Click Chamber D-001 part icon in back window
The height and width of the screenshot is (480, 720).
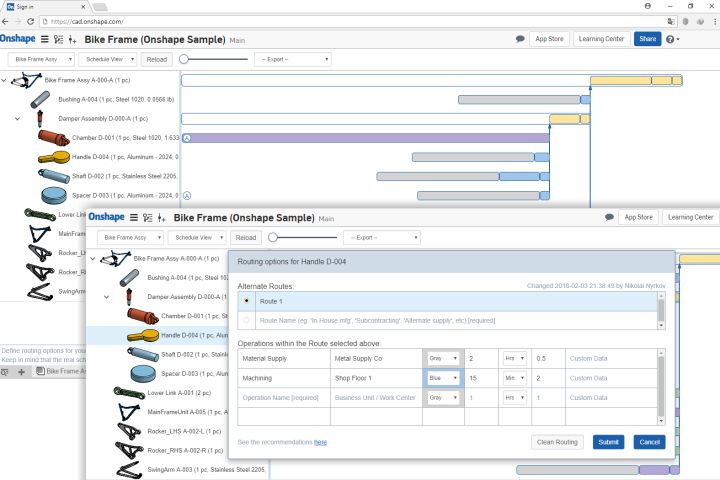click(x=53, y=138)
